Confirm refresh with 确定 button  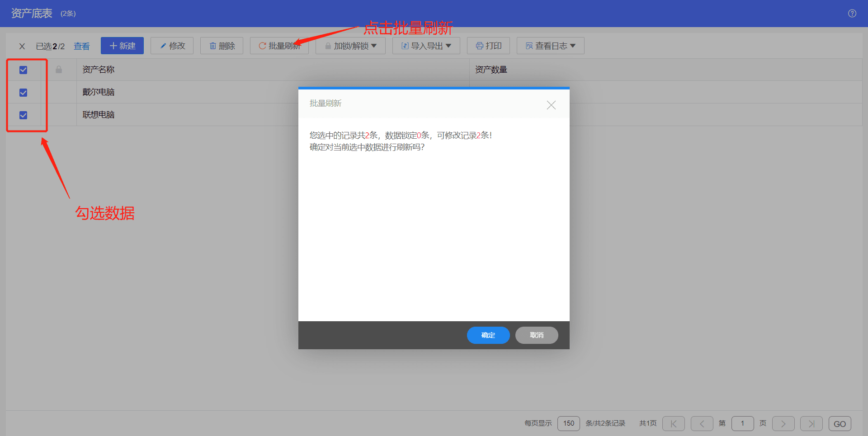click(488, 335)
